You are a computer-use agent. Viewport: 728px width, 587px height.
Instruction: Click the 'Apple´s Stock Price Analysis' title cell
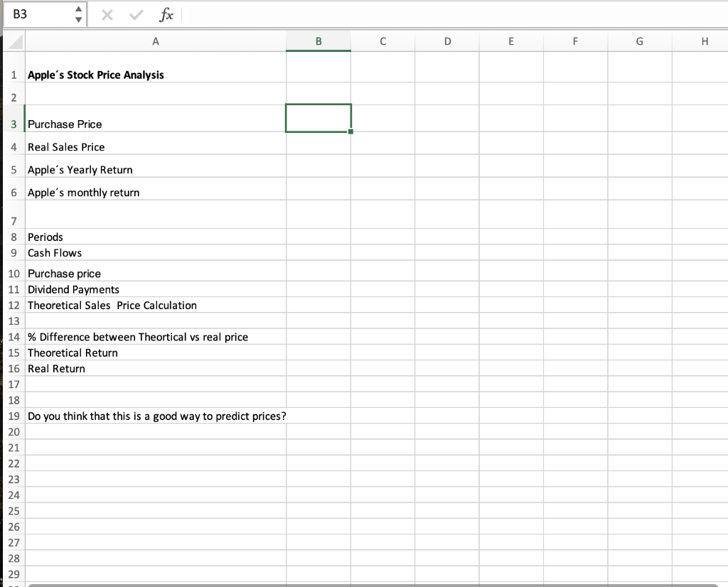click(x=156, y=68)
